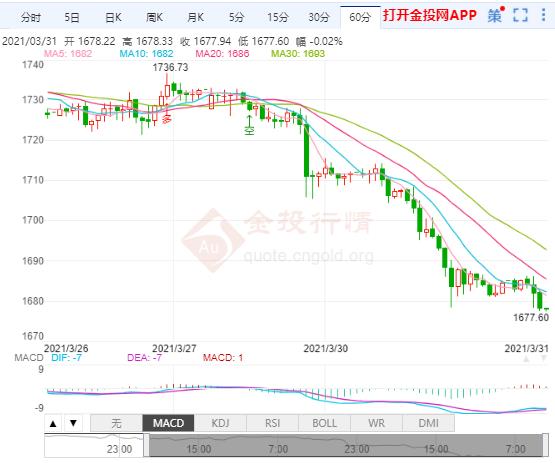Click the MACD: 1 value
The width and height of the screenshot is (555, 463).
coord(223,358)
